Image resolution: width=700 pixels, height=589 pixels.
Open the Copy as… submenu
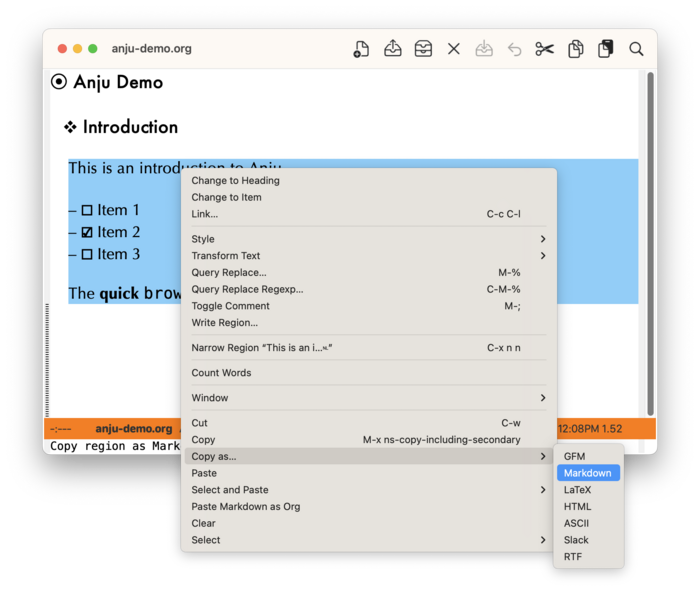coord(369,456)
